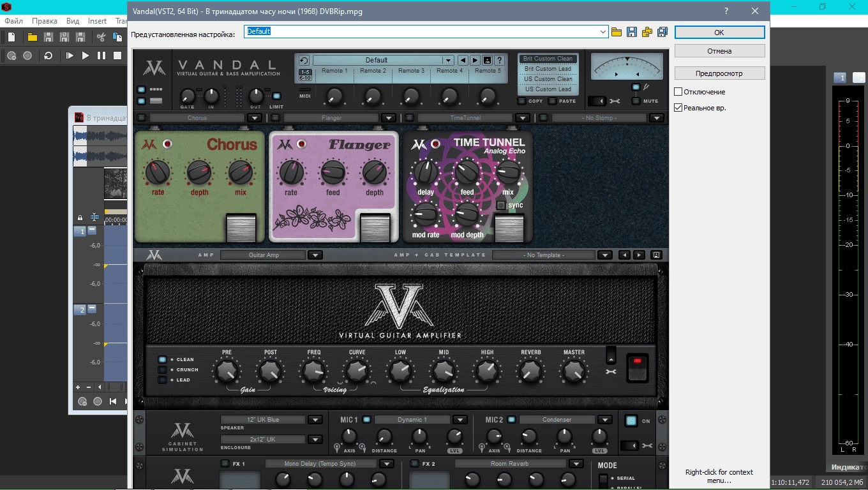
Task: Open No Template dropdown
Action: click(x=605, y=255)
